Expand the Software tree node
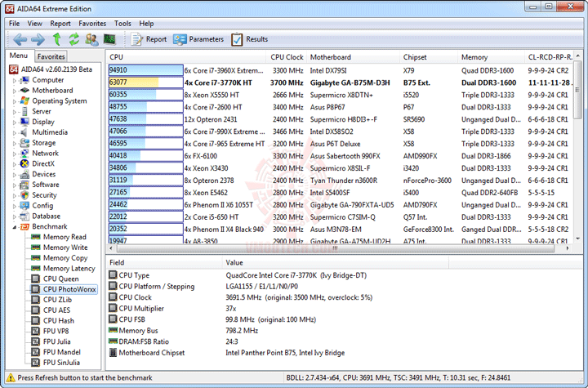Screen dimensions: 588x388 point(15,185)
